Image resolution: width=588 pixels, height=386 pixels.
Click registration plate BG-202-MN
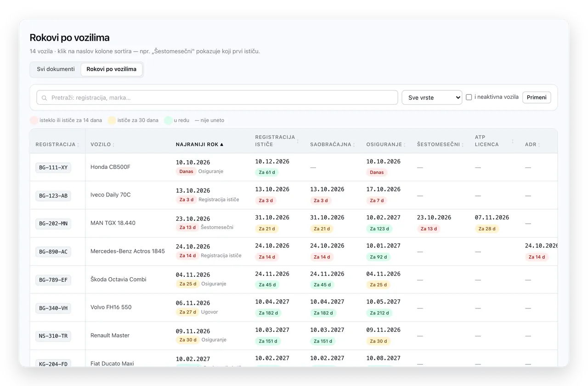pyautogui.click(x=53, y=224)
